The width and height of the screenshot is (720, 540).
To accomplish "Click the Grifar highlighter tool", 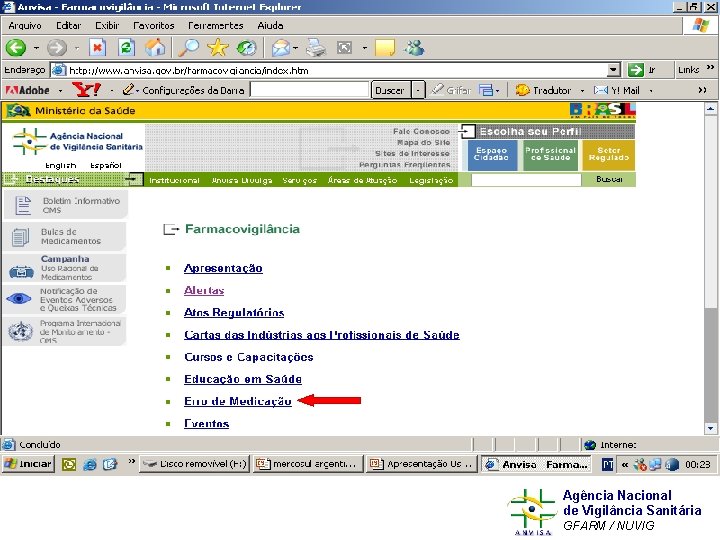I will click(x=452, y=90).
